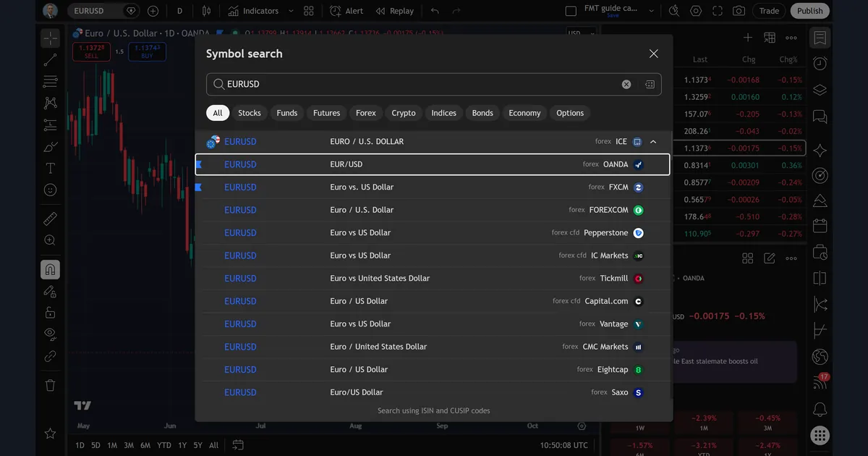Viewport: 868px width, 456px height.
Task: Open the keypad icon in the search box
Action: (x=650, y=84)
